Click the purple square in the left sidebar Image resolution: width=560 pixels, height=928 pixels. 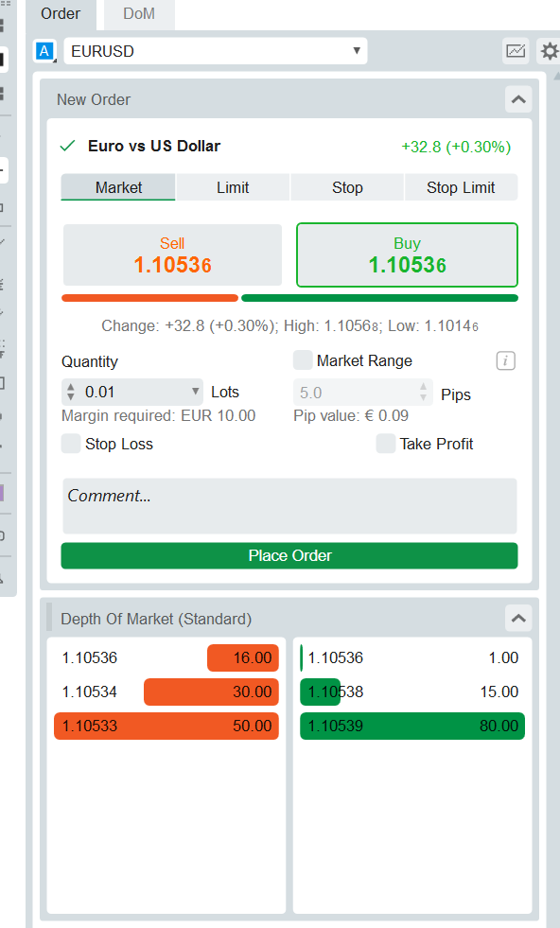tap(2, 493)
